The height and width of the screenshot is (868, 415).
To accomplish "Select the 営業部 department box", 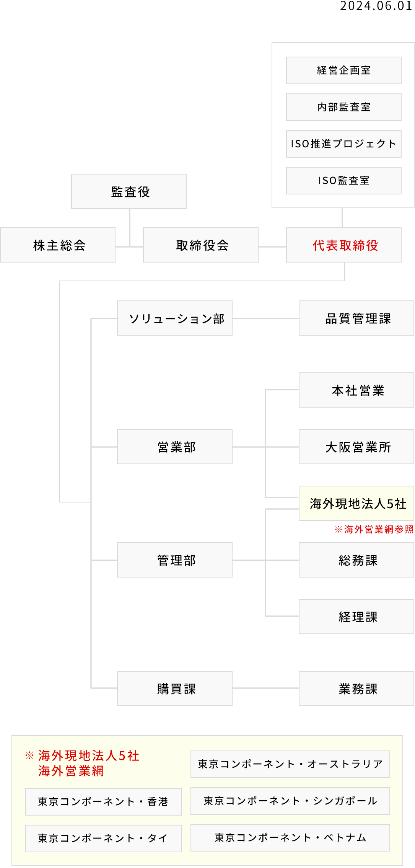I will click(175, 447).
